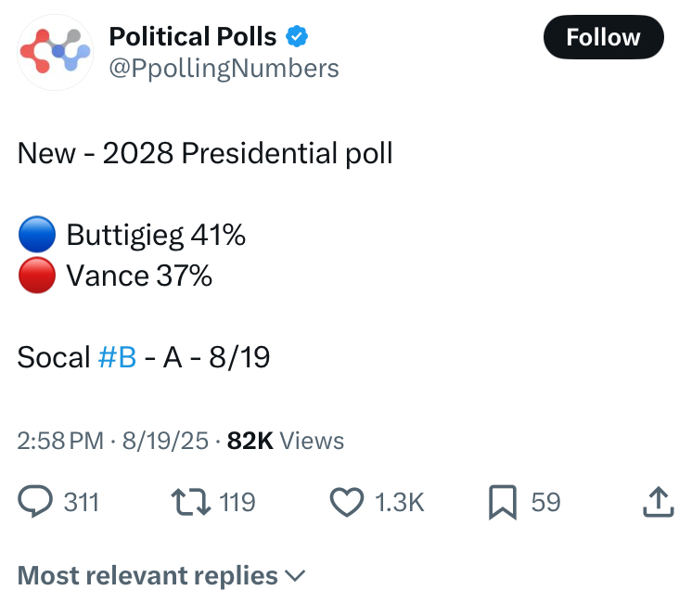679x616 pixels.
Task: Click the red circle emoji beside Vance
Action: 37,276
